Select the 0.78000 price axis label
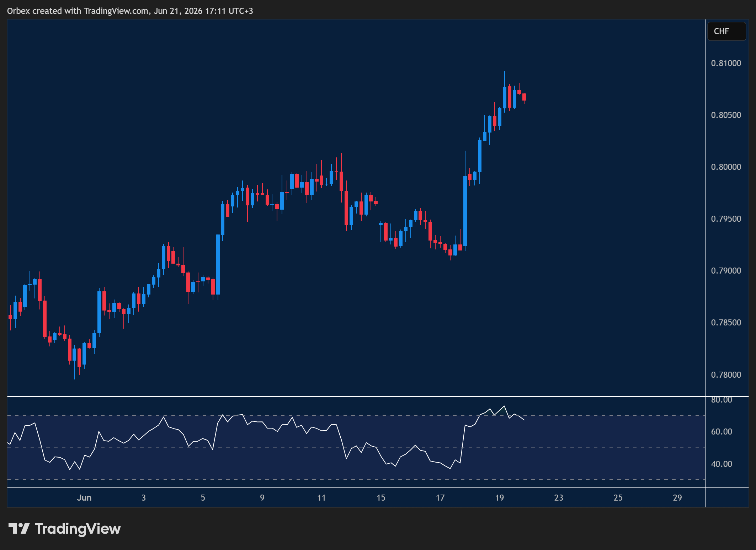 726,375
